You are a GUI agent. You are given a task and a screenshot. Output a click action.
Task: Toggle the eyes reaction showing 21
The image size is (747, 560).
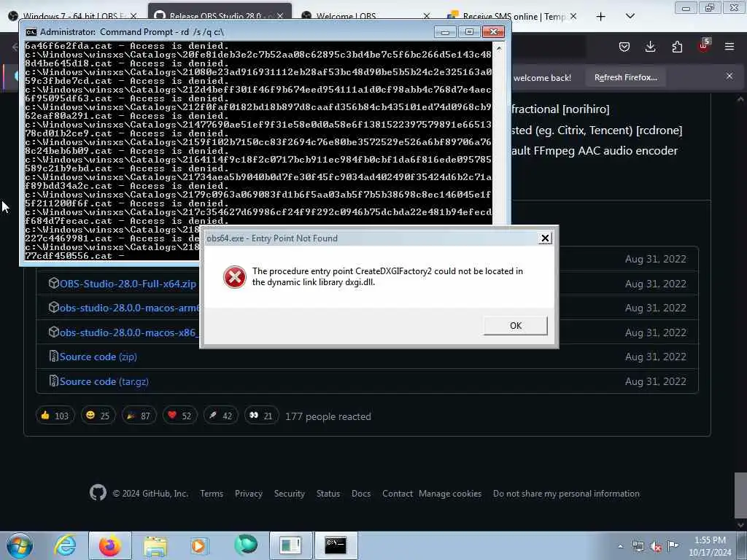pos(261,416)
